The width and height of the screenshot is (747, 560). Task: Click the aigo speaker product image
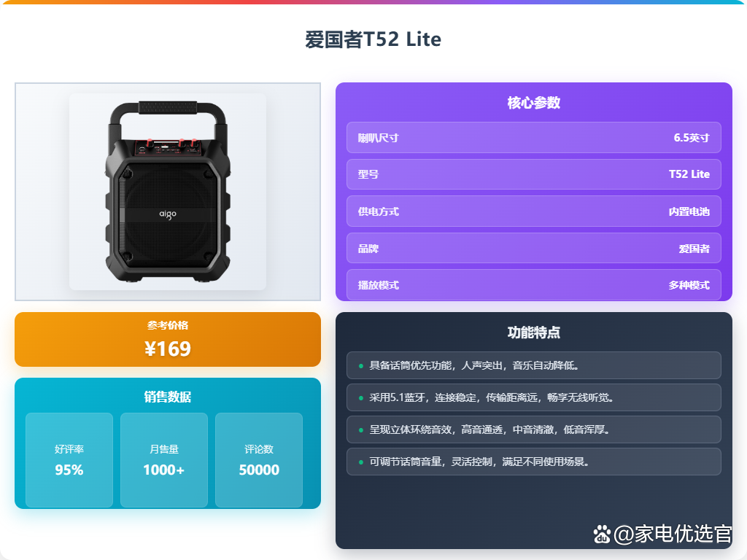pyautogui.click(x=168, y=192)
